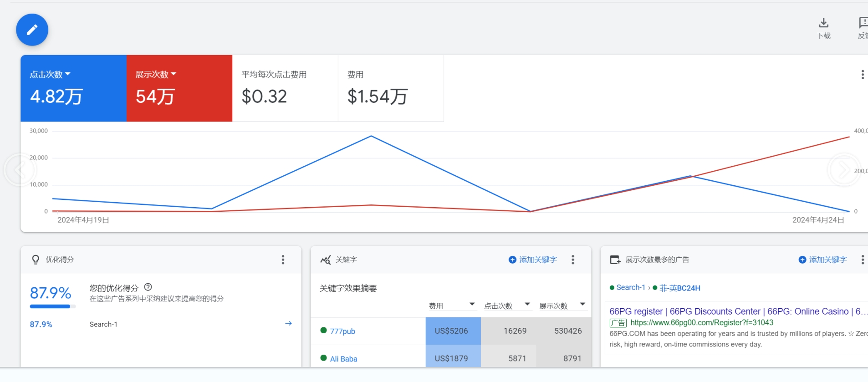868x382 pixels.
Task: Click the 关键字 chart icon
Action: coord(326,260)
